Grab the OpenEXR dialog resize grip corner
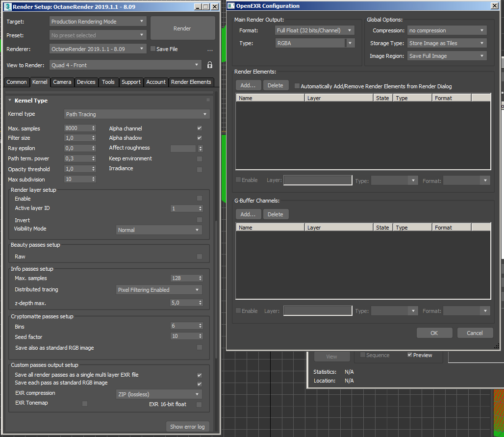Image resolution: width=504 pixels, height=437 pixels. pos(497,346)
